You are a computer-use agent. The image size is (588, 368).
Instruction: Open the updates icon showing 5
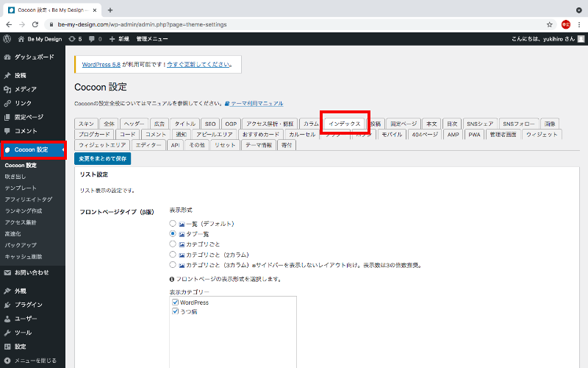point(74,38)
